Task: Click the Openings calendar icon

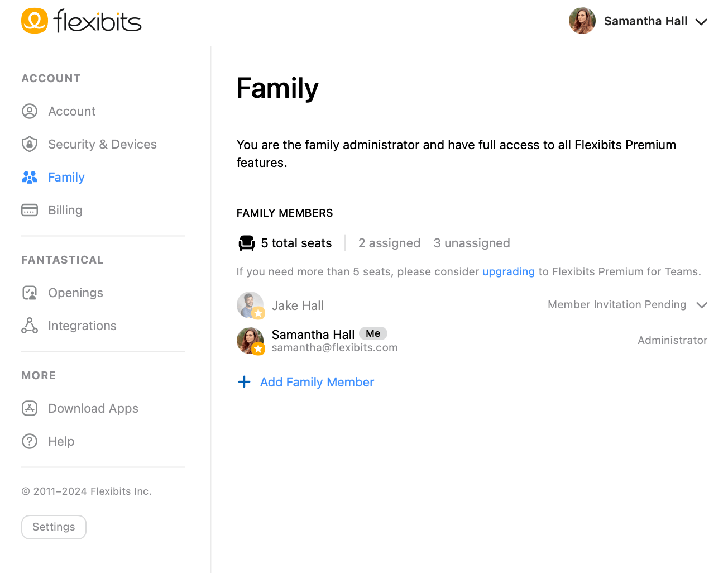Action: point(30,293)
